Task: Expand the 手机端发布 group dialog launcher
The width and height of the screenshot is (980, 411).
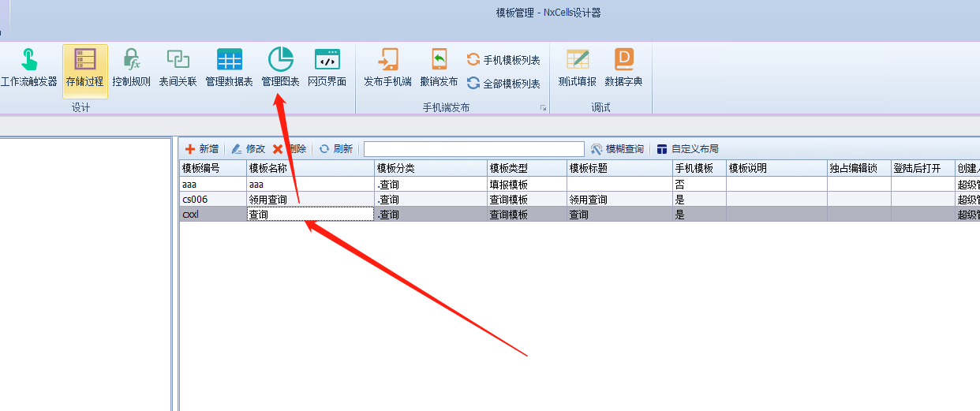Action: [x=543, y=108]
